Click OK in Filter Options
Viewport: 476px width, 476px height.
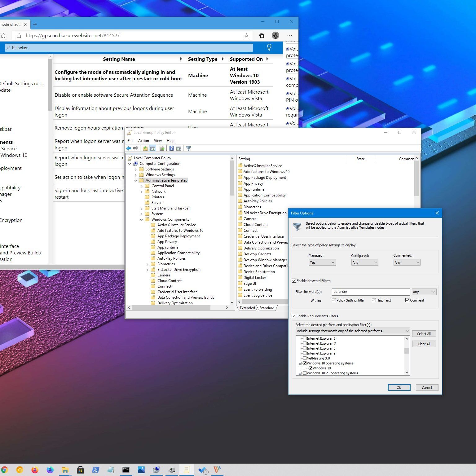[399, 388]
